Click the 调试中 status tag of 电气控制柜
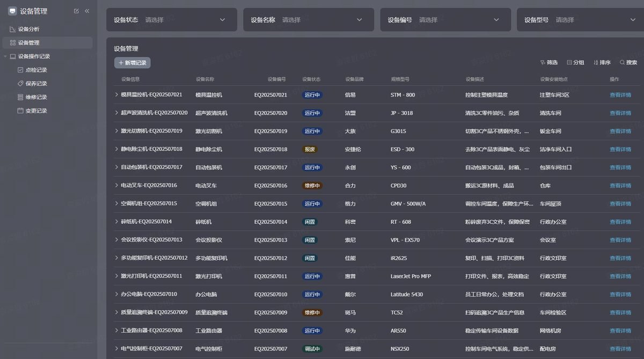The image size is (644, 359). pos(312,349)
